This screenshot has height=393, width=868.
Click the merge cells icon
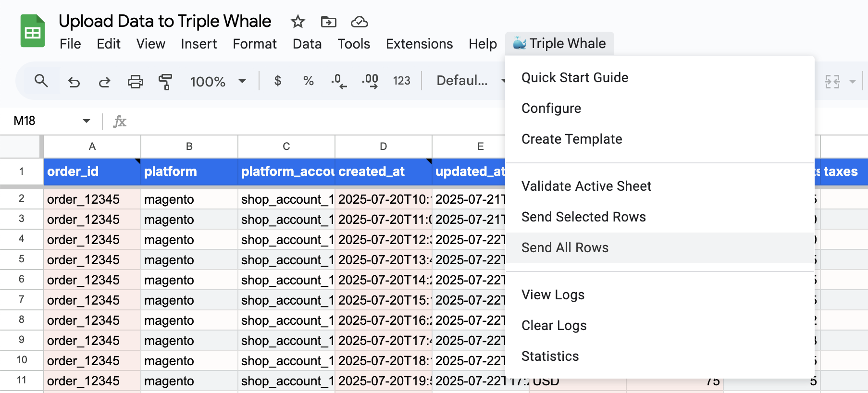[832, 82]
